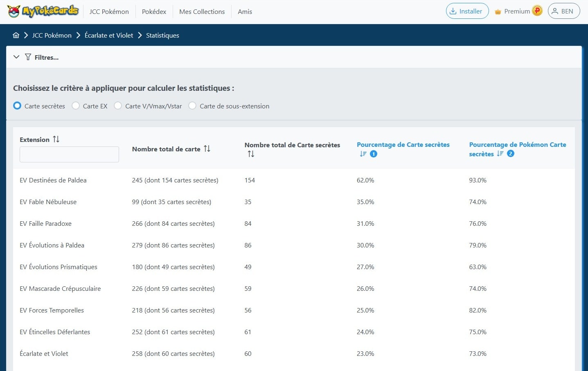Go to Mes Collections
588x371 pixels.
[202, 11]
